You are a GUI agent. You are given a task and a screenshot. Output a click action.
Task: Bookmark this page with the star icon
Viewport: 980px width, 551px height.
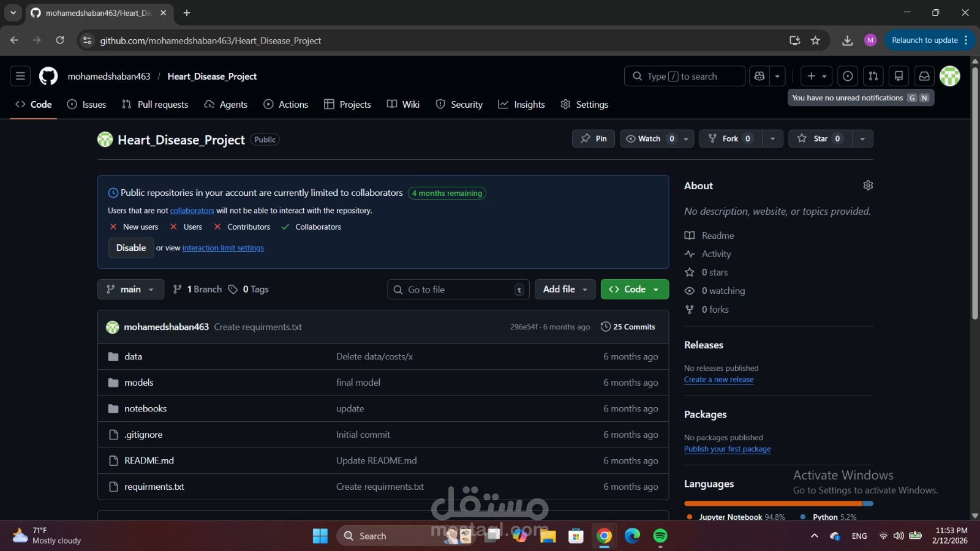815,40
